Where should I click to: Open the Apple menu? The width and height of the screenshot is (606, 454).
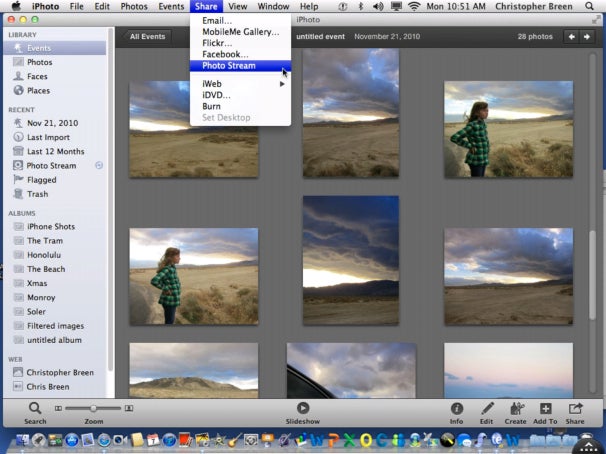(16, 6)
